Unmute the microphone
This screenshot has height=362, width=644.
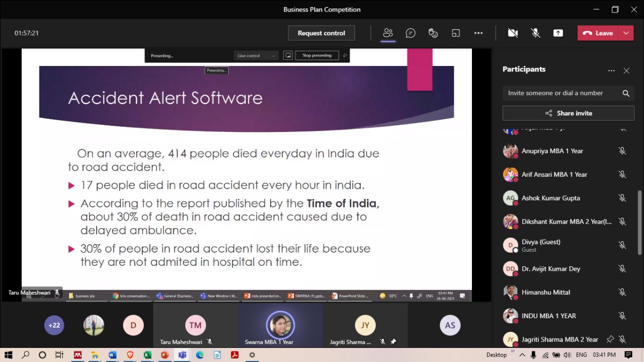(535, 33)
